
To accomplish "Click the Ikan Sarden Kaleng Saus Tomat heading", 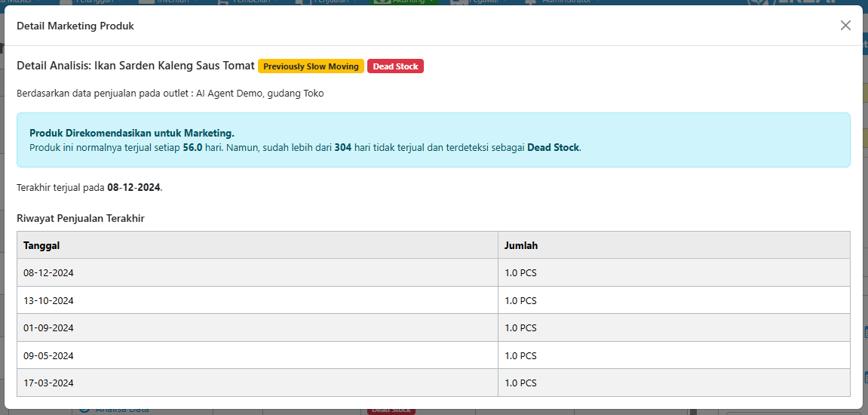I will (136, 66).
